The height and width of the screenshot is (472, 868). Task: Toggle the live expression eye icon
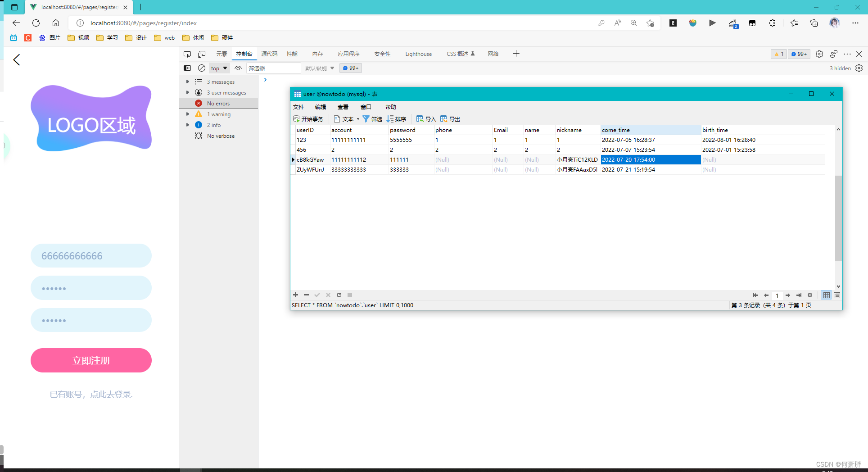(238, 68)
